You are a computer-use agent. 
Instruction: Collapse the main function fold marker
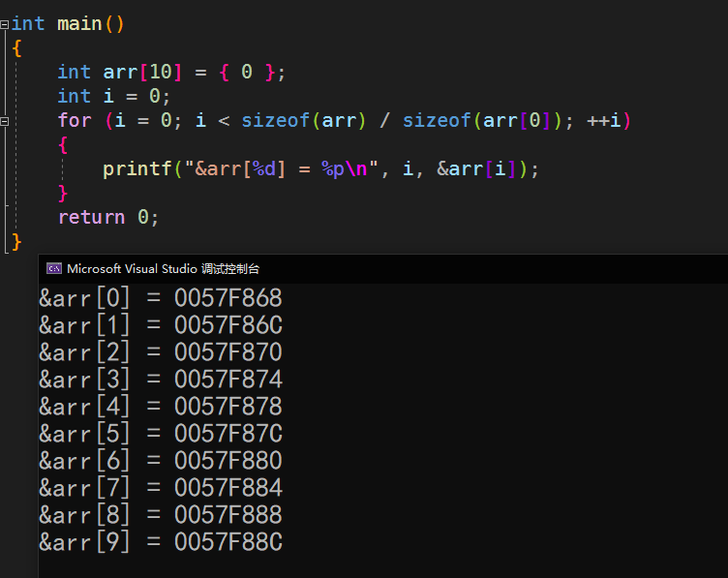pos(4,24)
